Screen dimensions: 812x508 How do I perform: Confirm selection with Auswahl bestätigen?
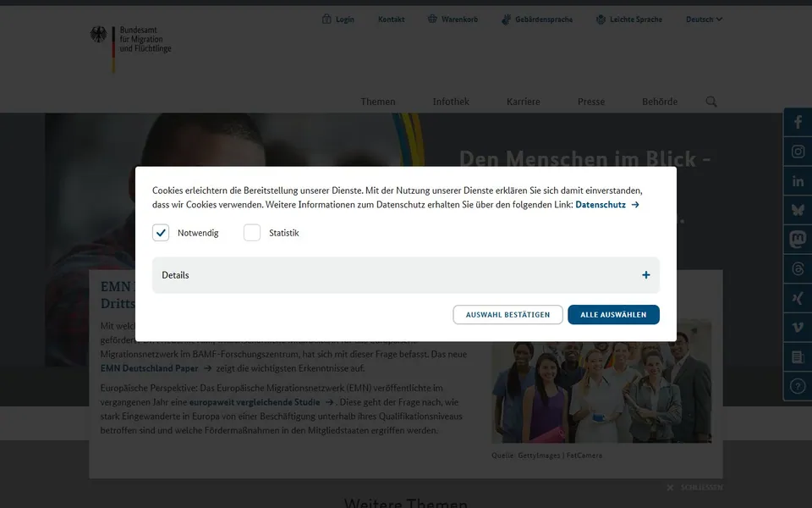(508, 315)
